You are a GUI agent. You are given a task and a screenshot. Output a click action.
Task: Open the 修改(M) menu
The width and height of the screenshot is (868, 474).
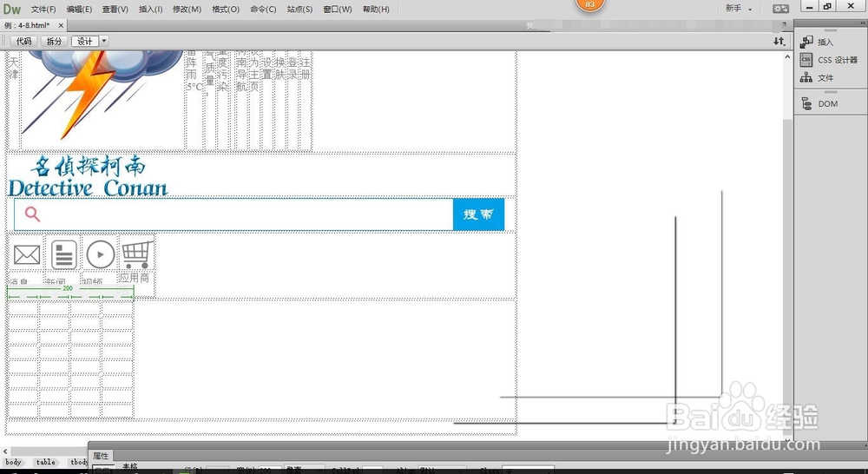pos(187,9)
